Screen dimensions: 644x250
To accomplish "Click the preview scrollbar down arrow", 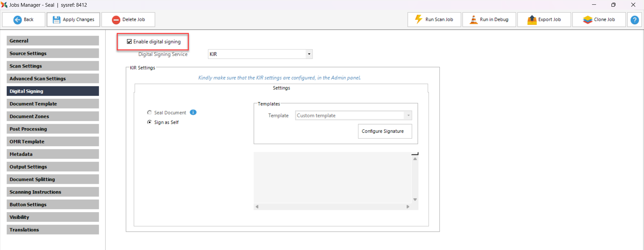I will pos(415,200).
